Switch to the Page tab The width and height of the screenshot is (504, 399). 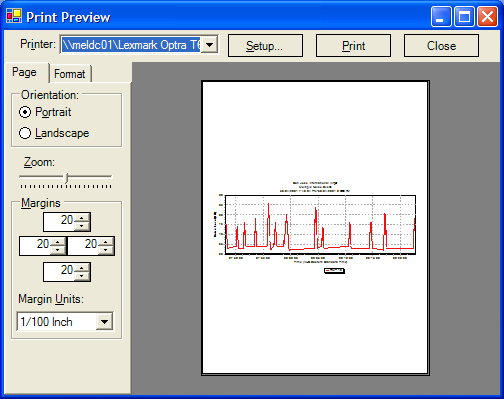(x=24, y=72)
